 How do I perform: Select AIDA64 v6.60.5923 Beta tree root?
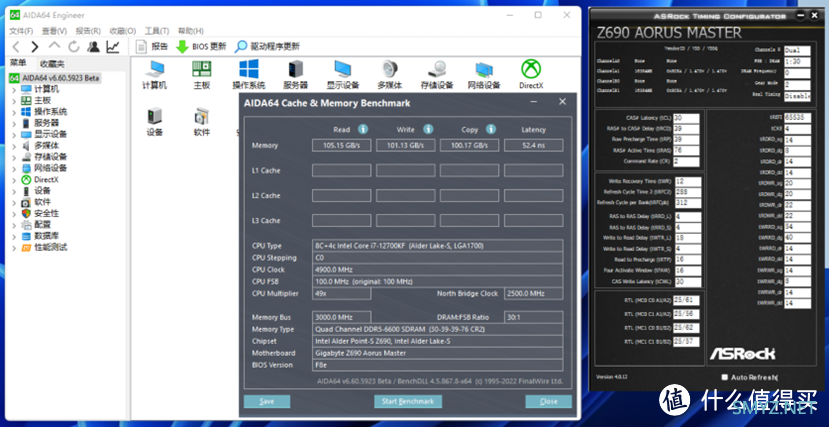pyautogui.click(x=54, y=78)
